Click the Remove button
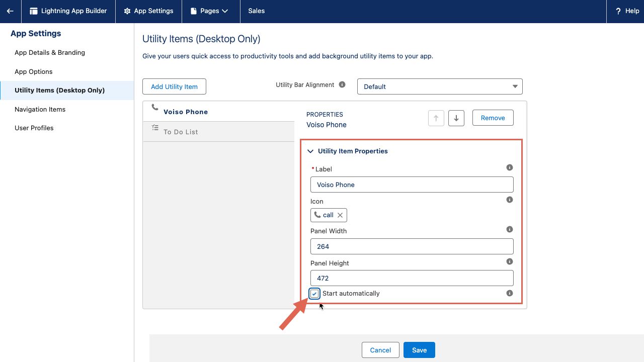Image resolution: width=644 pixels, height=362 pixels. pyautogui.click(x=493, y=118)
